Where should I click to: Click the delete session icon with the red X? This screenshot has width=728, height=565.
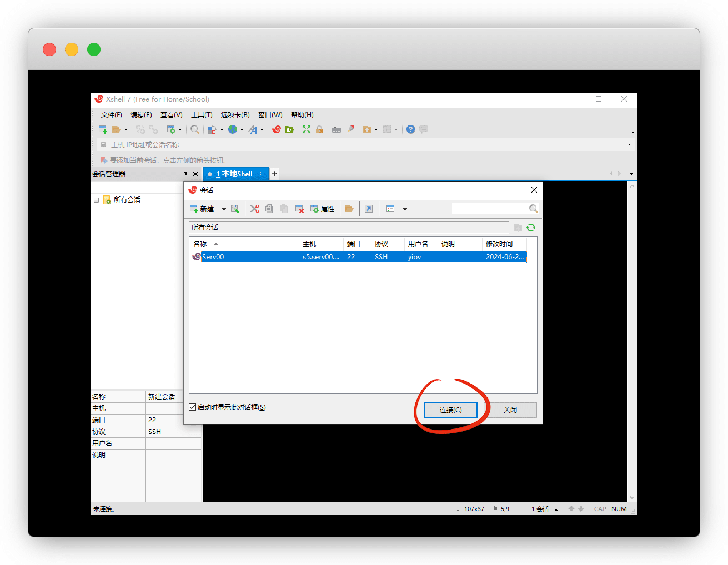(299, 209)
